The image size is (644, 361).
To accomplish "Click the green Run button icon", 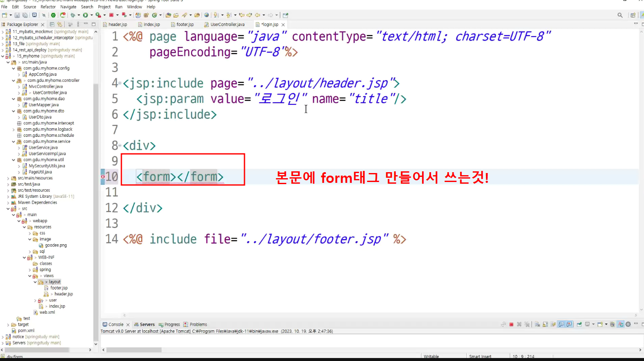I will (86, 15).
